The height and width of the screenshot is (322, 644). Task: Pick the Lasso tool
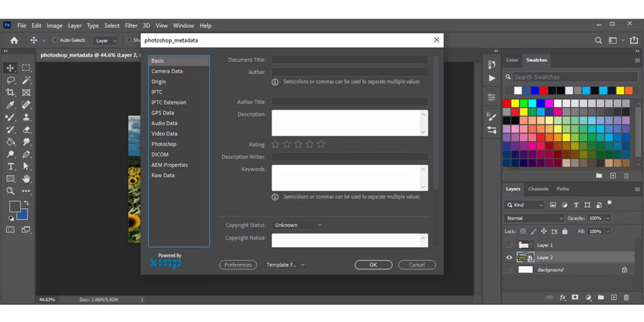[10, 80]
